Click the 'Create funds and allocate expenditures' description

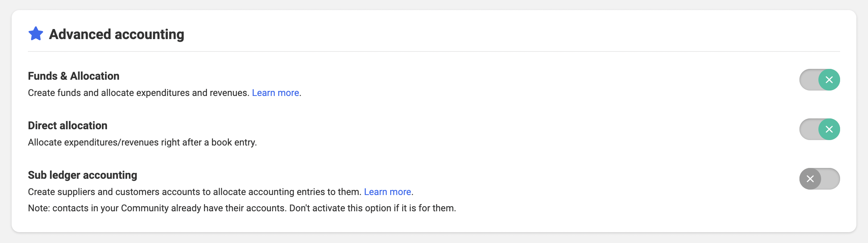138,93
